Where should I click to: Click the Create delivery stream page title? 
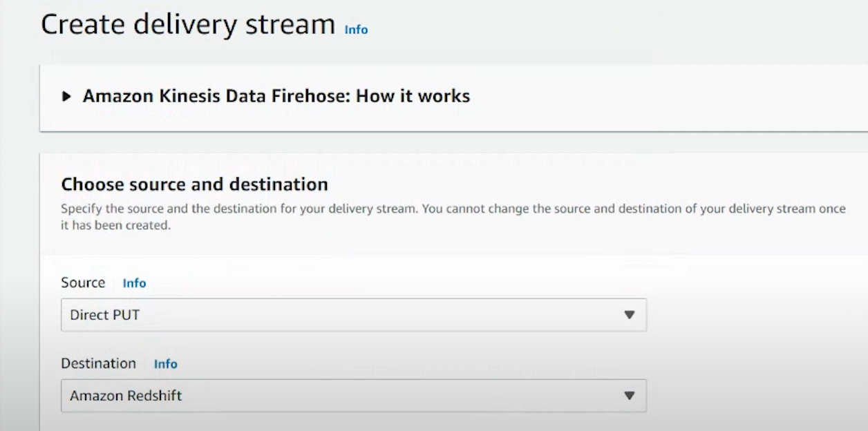click(188, 25)
